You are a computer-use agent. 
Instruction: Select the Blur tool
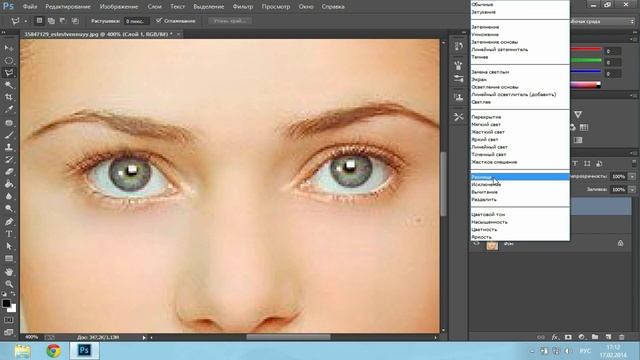9,196
